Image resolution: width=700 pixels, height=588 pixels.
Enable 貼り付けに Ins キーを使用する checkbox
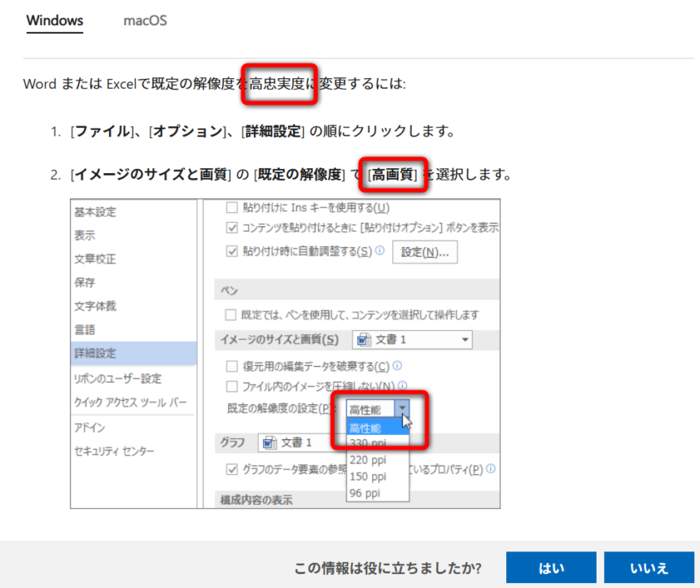tap(231, 207)
